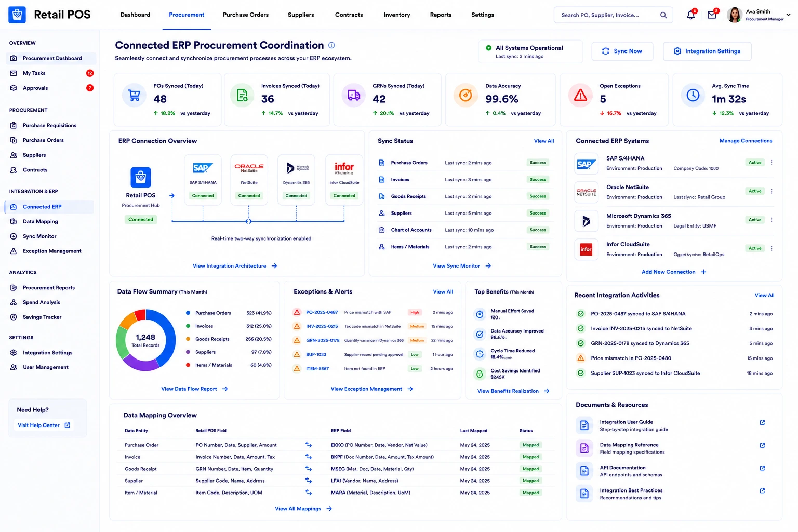
Task: Click the Oracle NetSuite logo in overview diagram
Action: pyautogui.click(x=249, y=168)
